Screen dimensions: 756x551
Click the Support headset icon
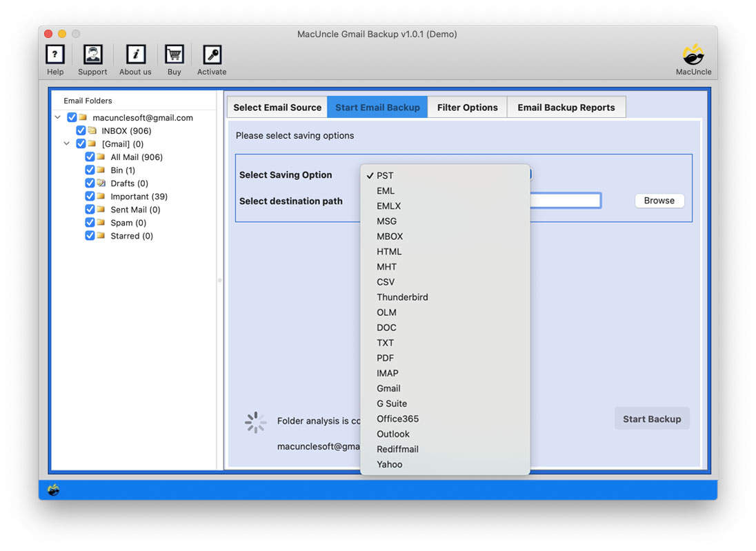click(92, 53)
